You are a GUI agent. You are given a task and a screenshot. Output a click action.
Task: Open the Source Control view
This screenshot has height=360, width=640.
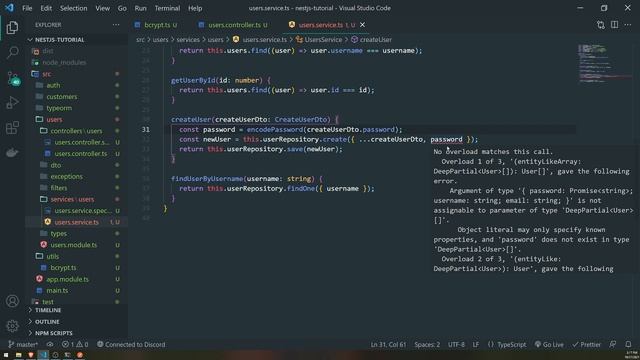click(12, 78)
